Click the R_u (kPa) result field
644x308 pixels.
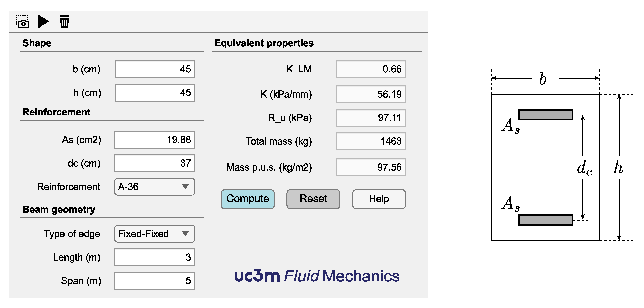370,118
